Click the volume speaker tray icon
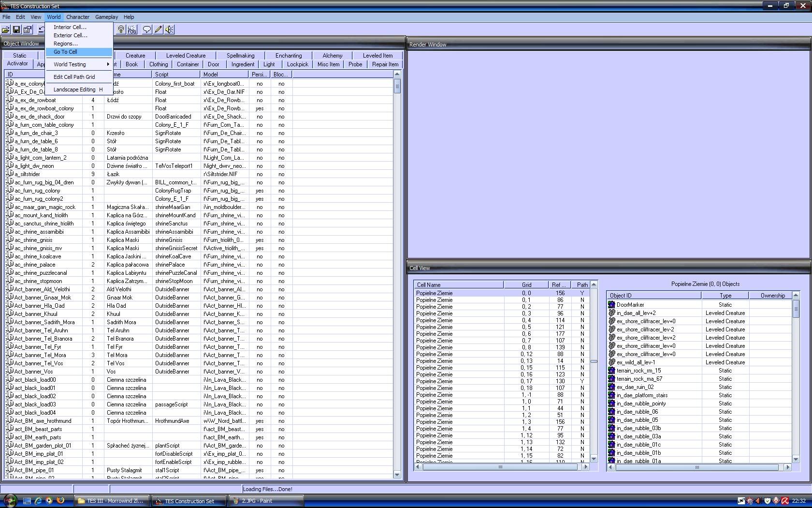The height and width of the screenshot is (508, 812). (x=758, y=501)
